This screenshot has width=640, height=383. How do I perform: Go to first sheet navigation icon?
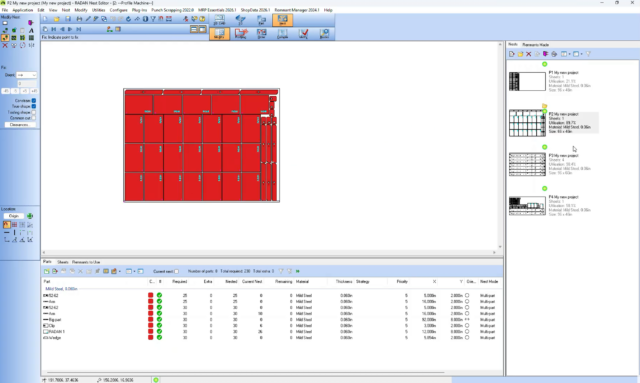53,29
